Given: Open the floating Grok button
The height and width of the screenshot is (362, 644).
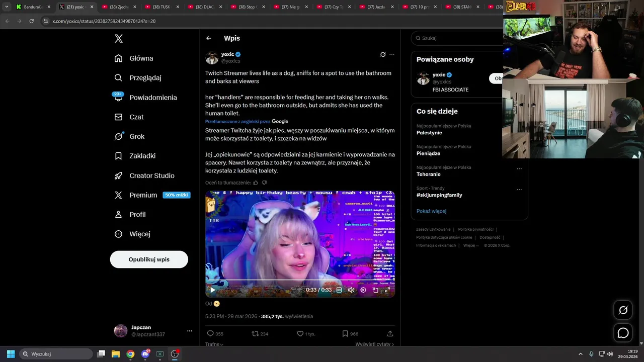Looking at the screenshot, I should point(623,310).
